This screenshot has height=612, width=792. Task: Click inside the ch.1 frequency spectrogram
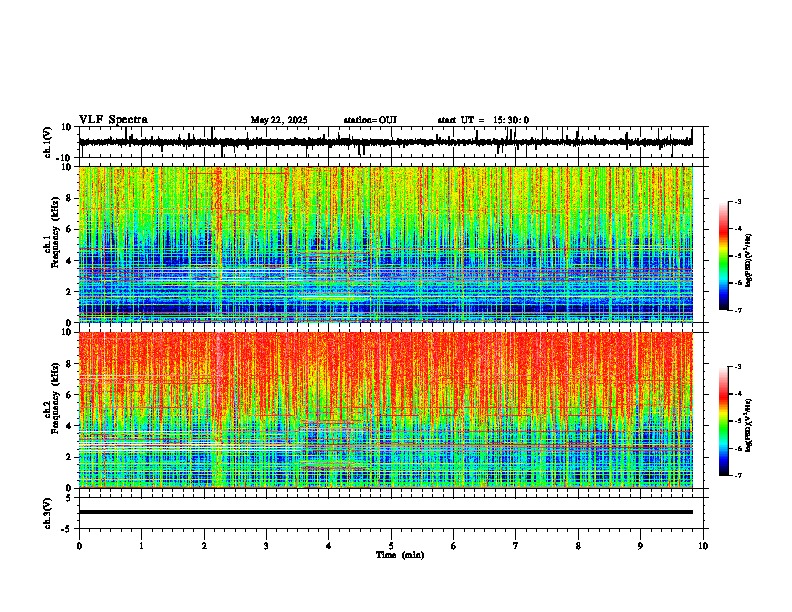386,244
